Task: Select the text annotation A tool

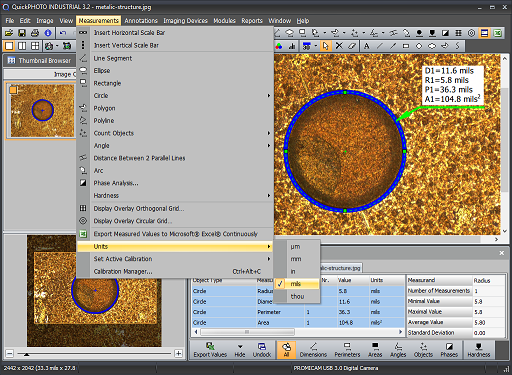Action: pos(367,46)
